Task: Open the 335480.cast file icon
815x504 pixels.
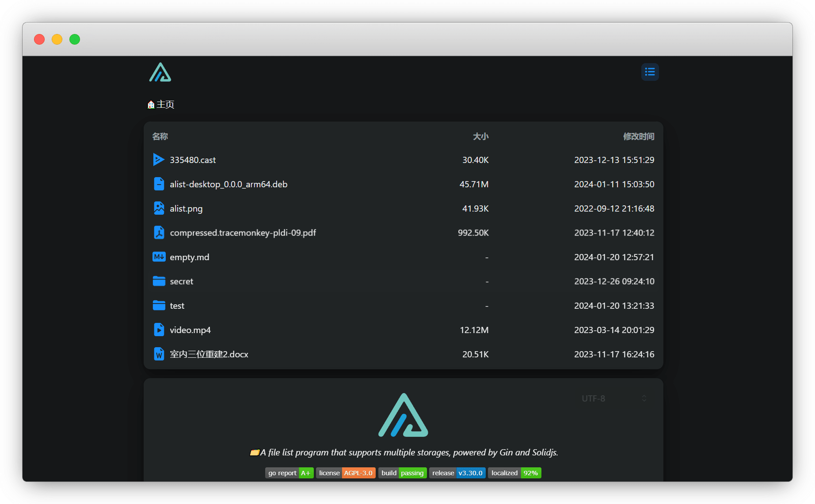Action: tap(159, 159)
